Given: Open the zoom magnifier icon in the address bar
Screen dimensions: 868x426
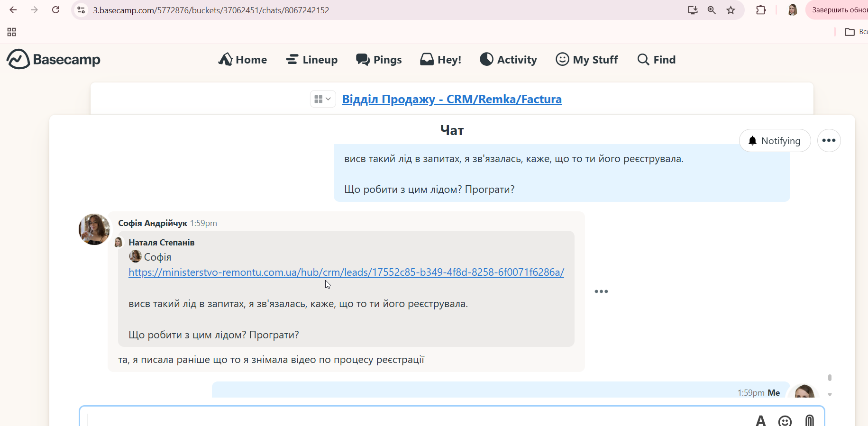Looking at the screenshot, I should (712, 10).
